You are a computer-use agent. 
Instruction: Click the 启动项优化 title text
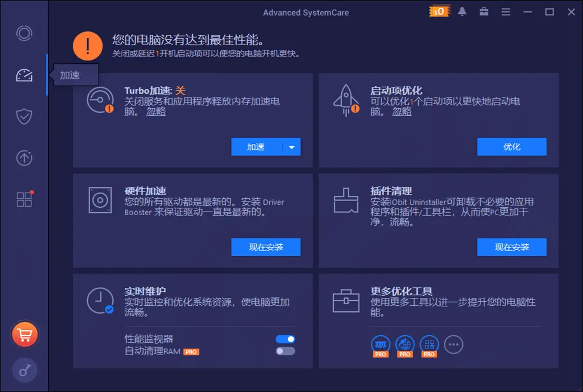pos(396,91)
